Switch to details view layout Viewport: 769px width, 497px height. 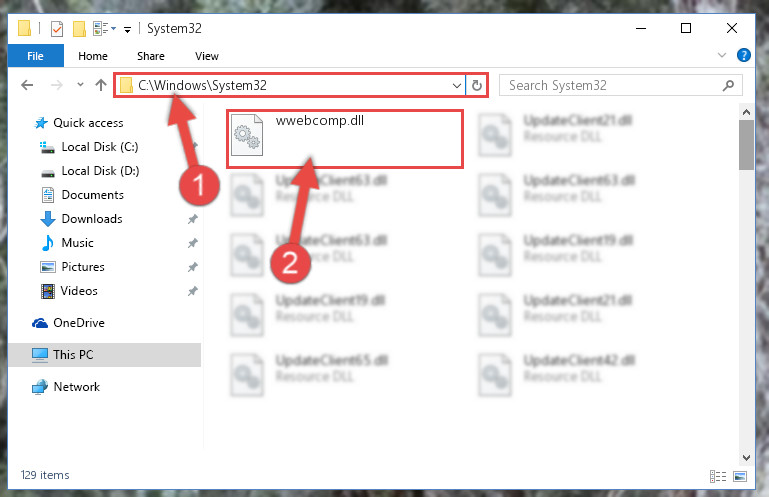point(718,476)
